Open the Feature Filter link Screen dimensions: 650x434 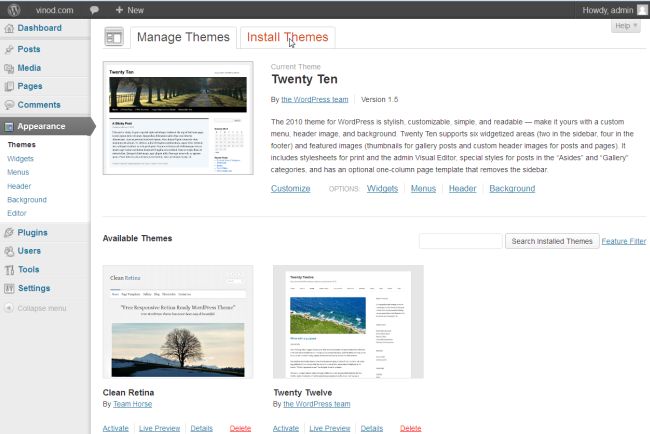624,241
